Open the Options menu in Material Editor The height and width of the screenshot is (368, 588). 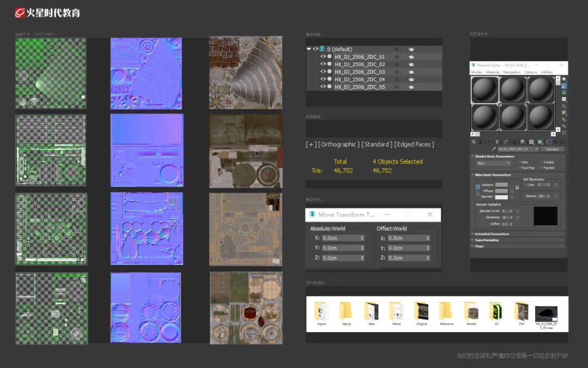531,72
